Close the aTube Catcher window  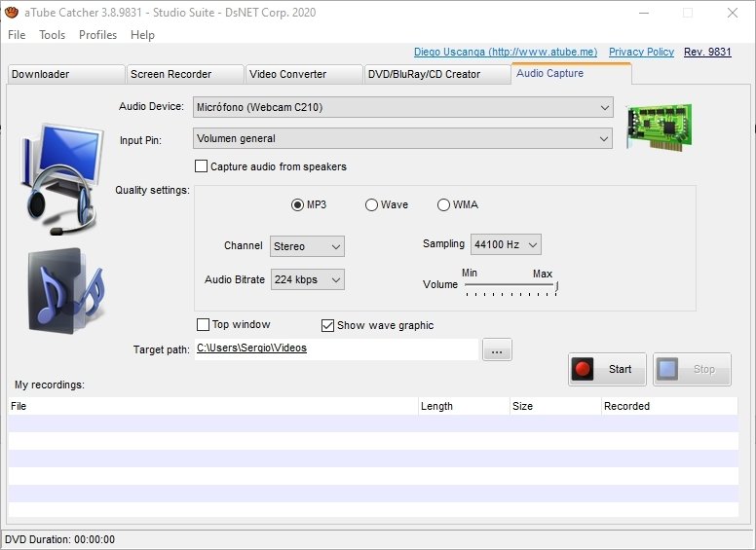pyautogui.click(x=733, y=13)
